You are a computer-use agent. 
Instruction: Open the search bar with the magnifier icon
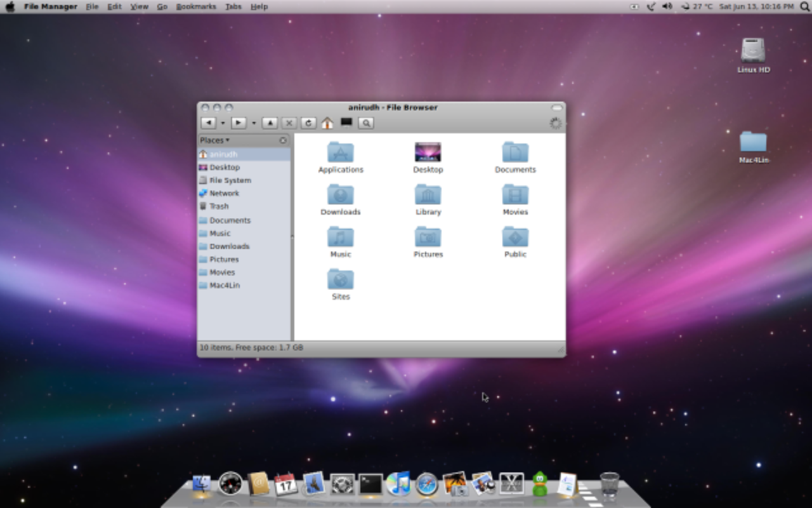coord(366,123)
